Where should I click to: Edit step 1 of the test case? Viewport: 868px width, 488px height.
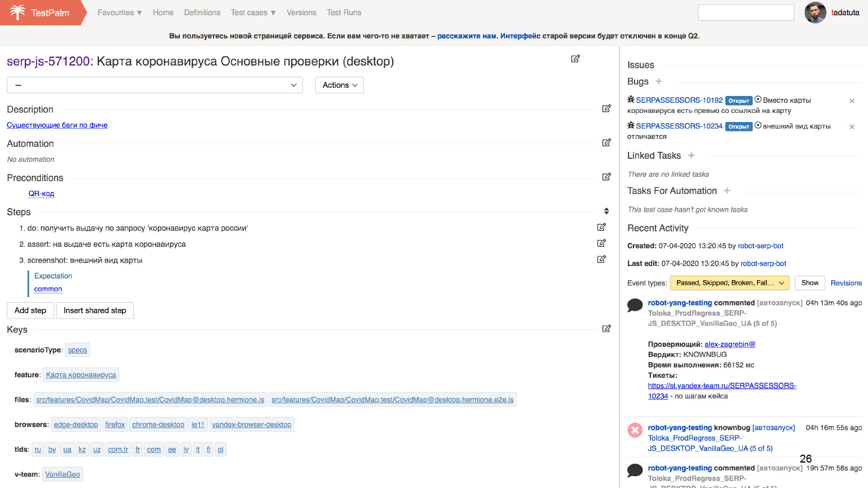[601, 227]
